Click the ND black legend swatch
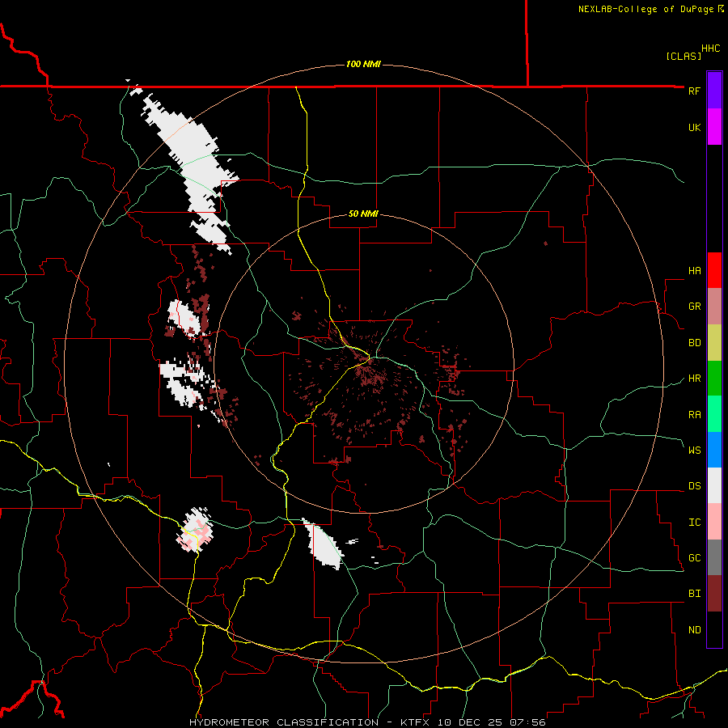Screen dimensions: 728x728 tap(714, 629)
